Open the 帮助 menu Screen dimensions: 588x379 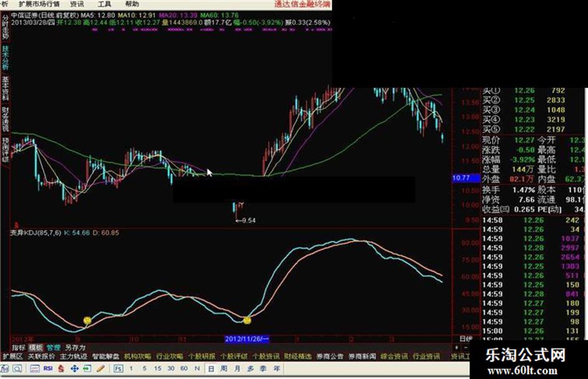click(x=132, y=4)
